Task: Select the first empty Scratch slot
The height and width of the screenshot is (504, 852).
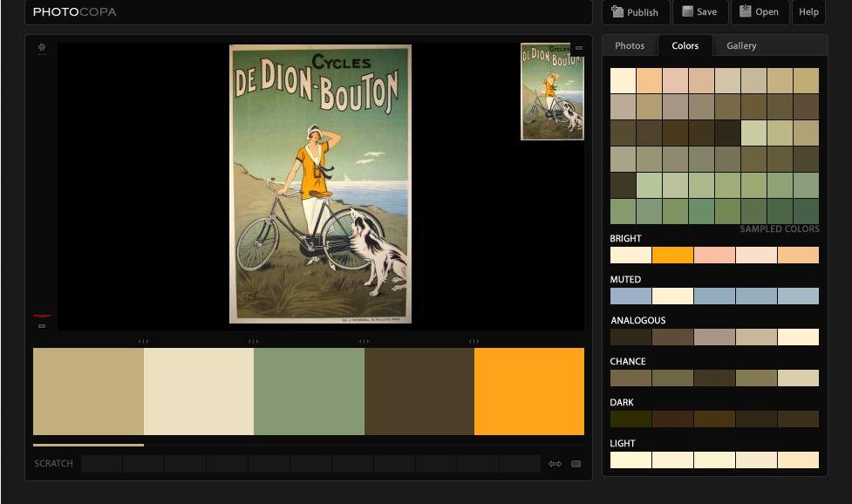Action: [x=102, y=464]
